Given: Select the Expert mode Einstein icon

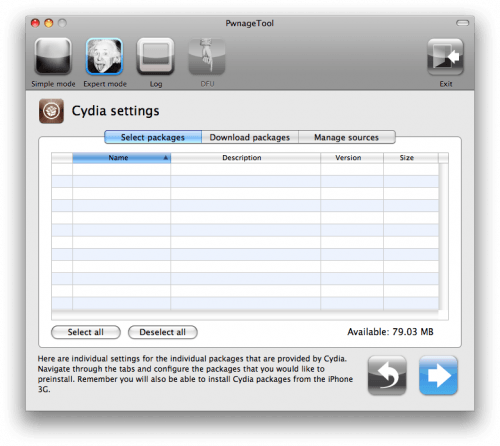Looking at the screenshot, I should click(x=104, y=56).
